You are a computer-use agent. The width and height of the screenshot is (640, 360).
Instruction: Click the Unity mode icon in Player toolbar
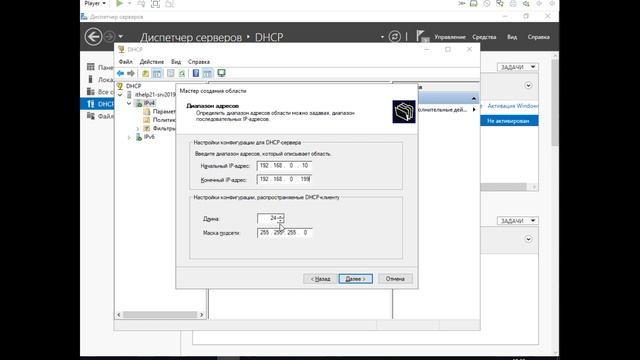[x=169, y=4]
